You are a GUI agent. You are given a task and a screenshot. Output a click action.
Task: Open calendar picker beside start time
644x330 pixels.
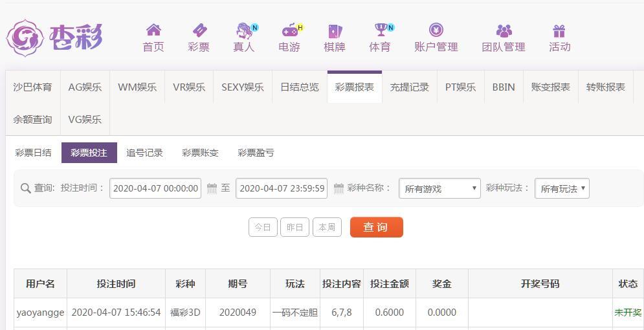click(212, 188)
